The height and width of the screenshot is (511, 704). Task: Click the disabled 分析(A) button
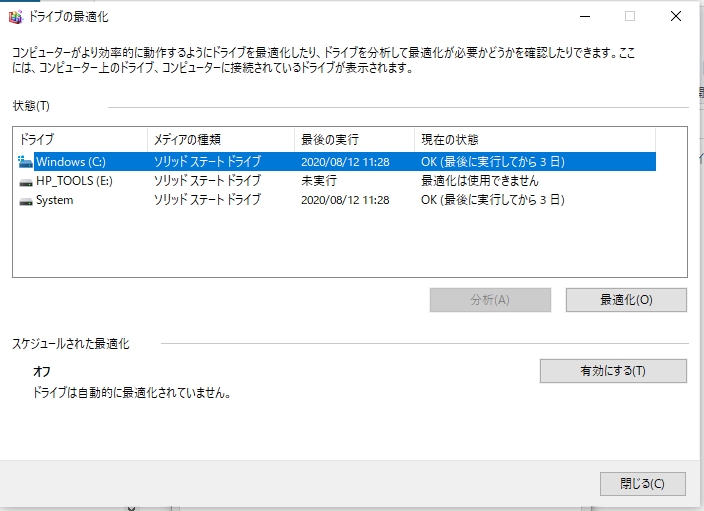[490, 300]
